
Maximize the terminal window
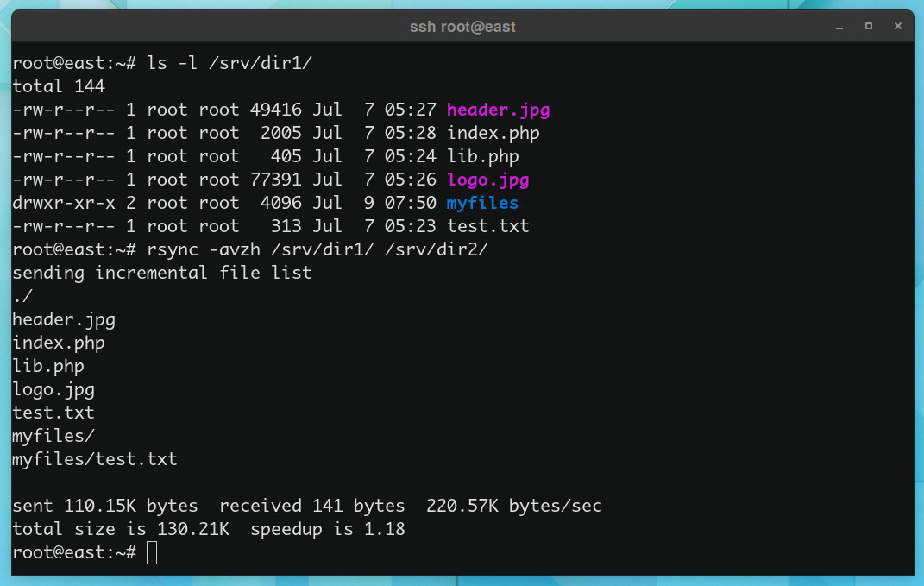868,27
